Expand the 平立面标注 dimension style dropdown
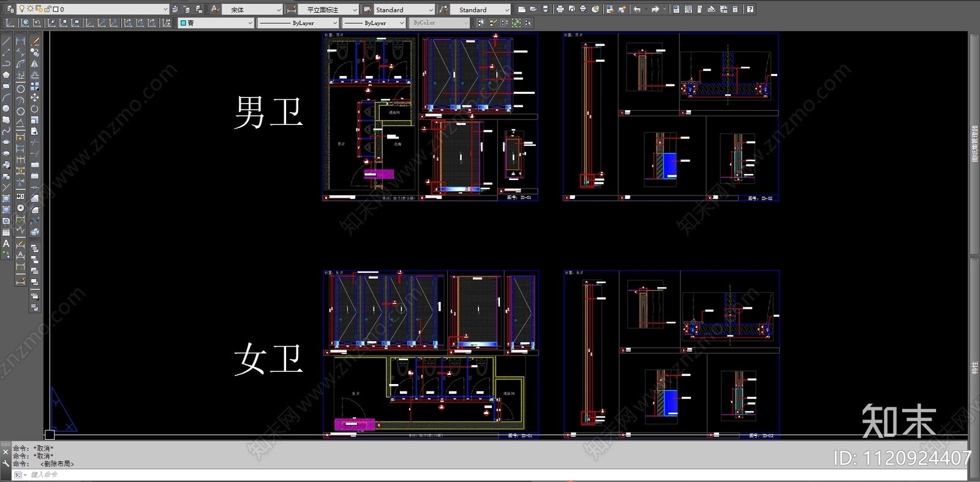The height and width of the screenshot is (482, 980). pos(355,10)
